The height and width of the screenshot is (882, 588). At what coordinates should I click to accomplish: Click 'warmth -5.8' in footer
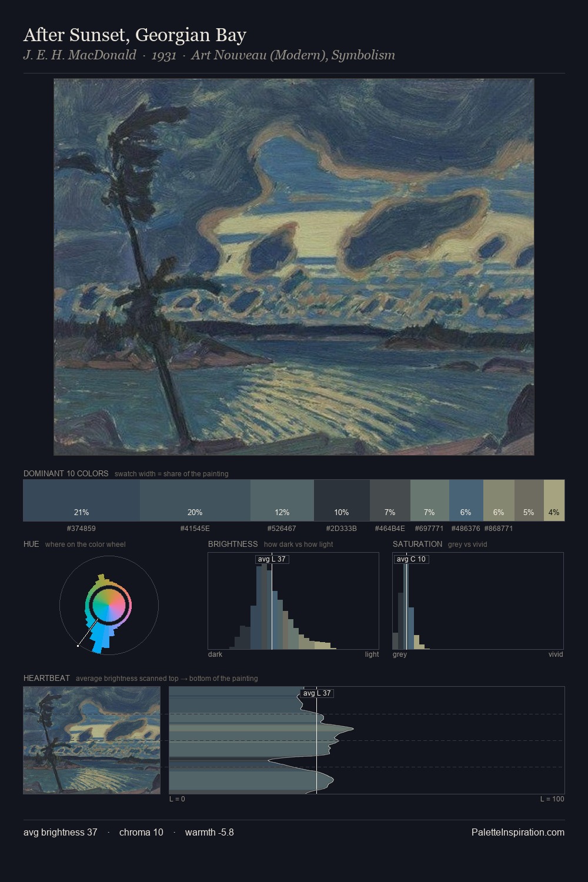coord(209,832)
